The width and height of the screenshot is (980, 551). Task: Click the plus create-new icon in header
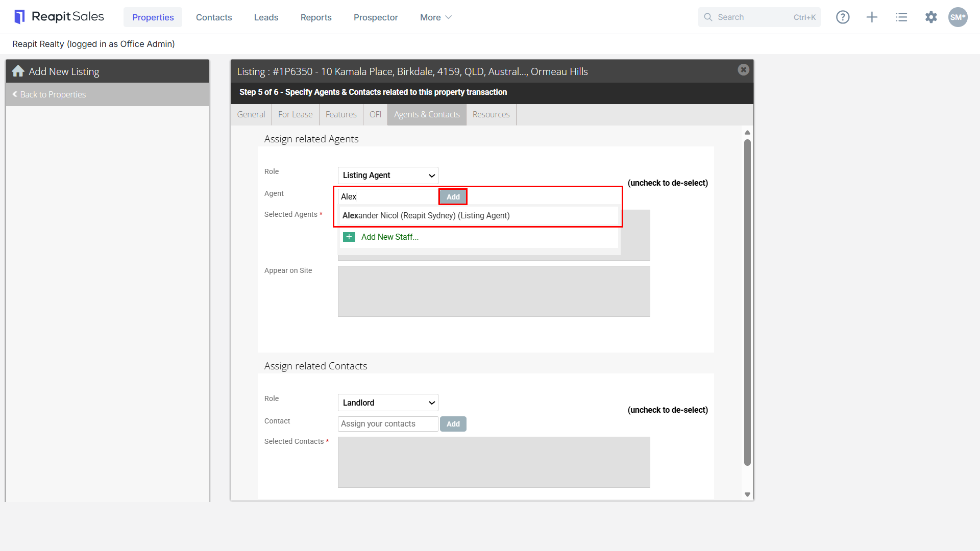872,17
